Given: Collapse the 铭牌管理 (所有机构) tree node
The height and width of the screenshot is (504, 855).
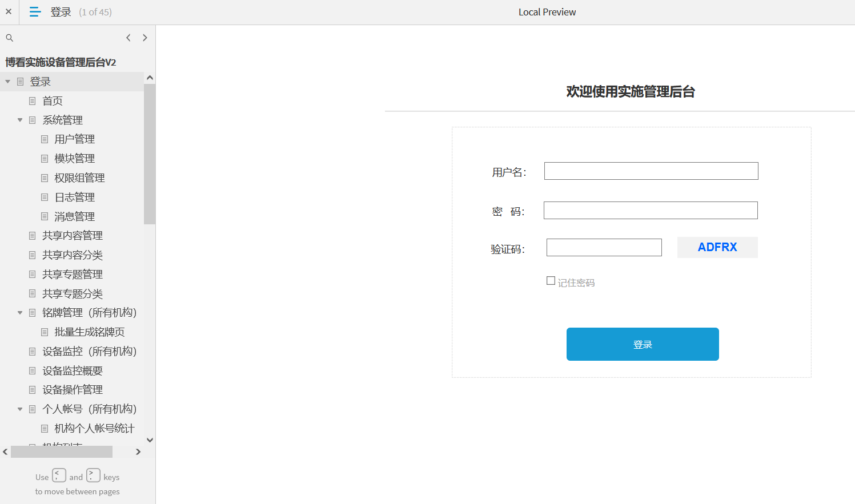Looking at the screenshot, I should 20,313.
